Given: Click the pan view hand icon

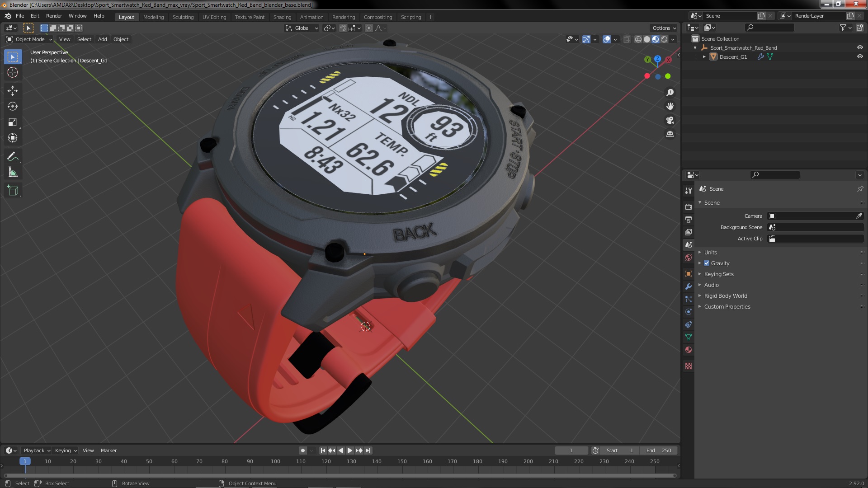Looking at the screenshot, I should (x=670, y=106).
